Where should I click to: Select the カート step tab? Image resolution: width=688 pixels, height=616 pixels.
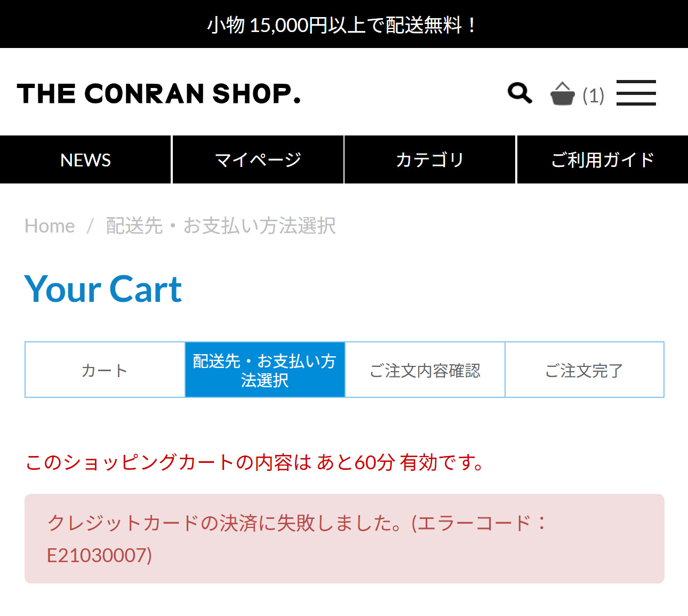(105, 370)
